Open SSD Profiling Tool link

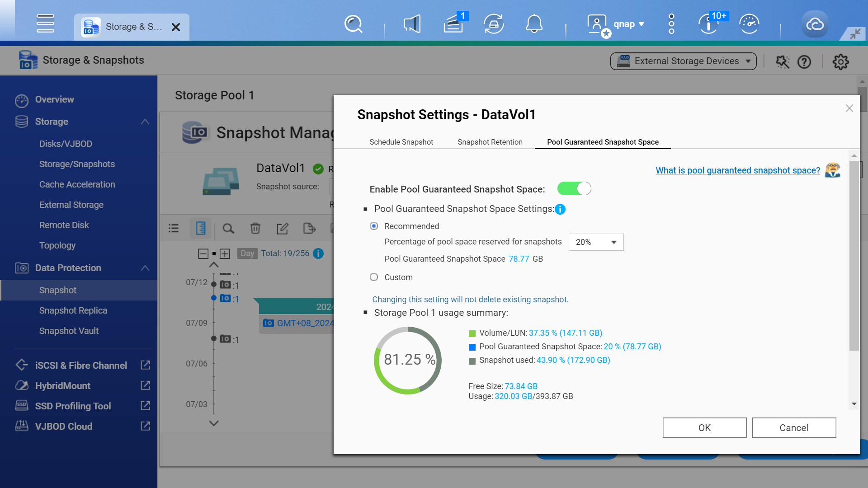click(x=146, y=406)
